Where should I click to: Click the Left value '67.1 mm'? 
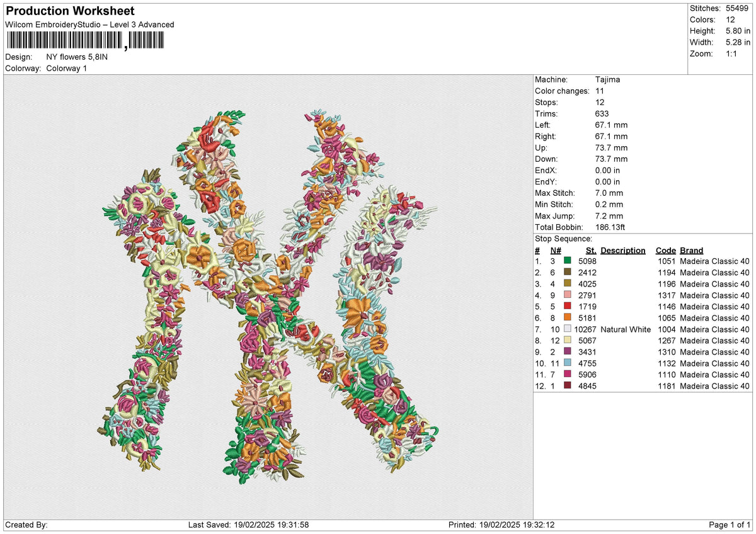click(611, 125)
